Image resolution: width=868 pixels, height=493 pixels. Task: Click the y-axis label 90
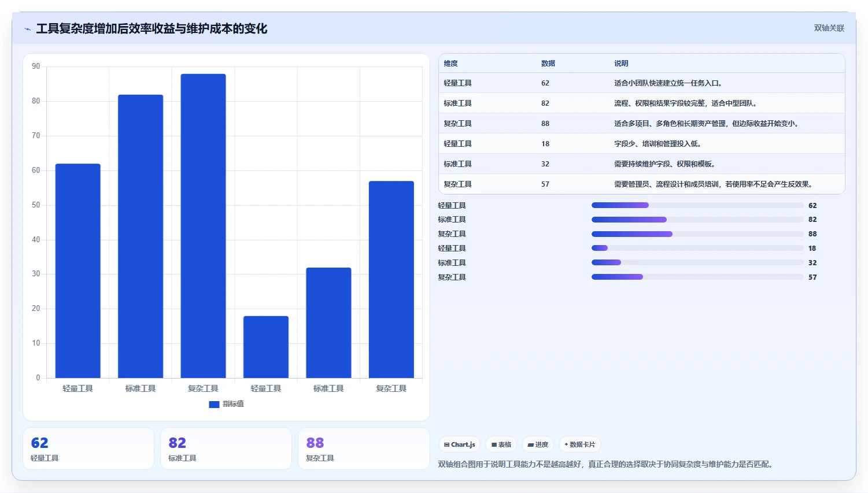36,66
